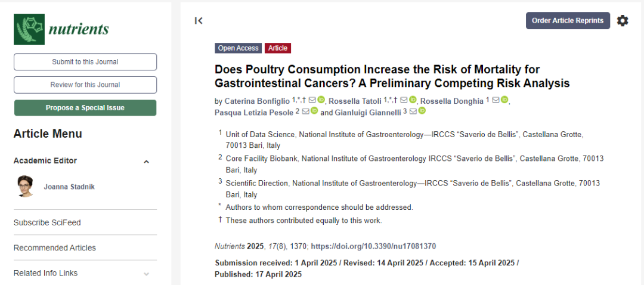Click Gianluigi Giannelli's email envelope icon
The width and height of the screenshot is (644, 285).
tap(413, 111)
